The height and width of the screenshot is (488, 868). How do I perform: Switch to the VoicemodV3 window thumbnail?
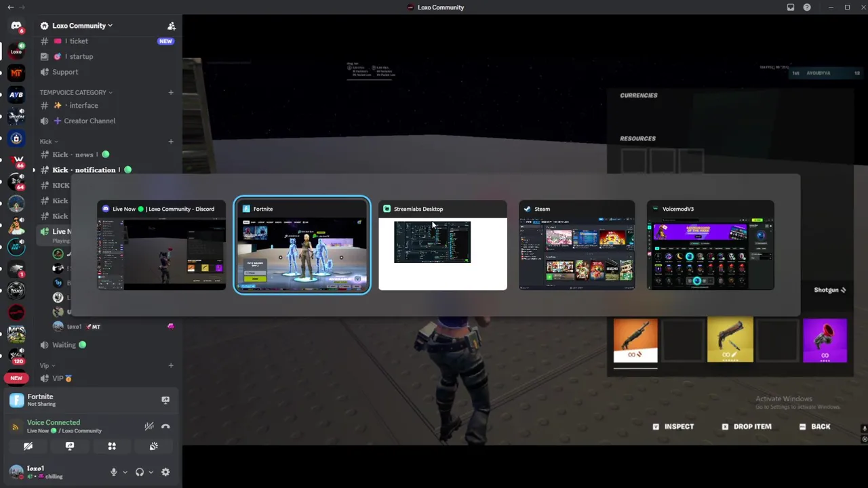point(710,245)
